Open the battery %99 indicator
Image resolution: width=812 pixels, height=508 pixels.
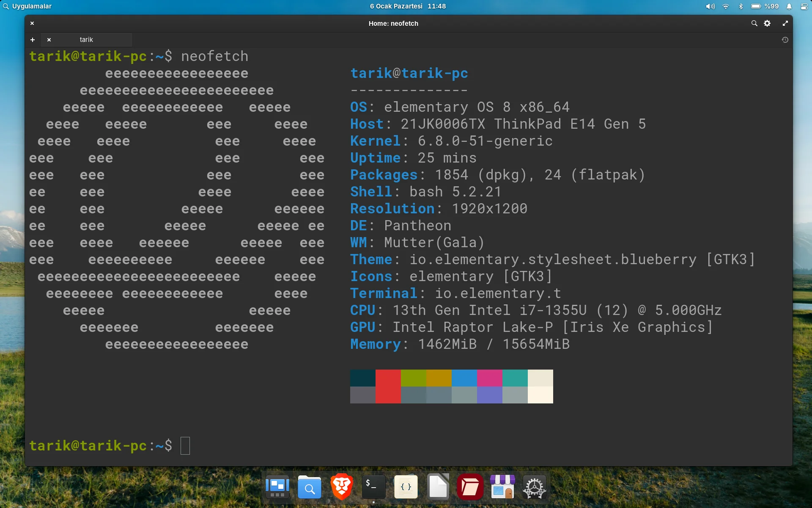[765, 6]
